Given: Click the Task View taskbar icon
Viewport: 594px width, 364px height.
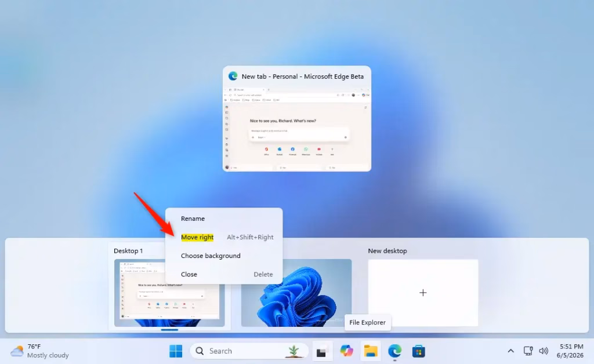Looking at the screenshot, I should [x=321, y=351].
